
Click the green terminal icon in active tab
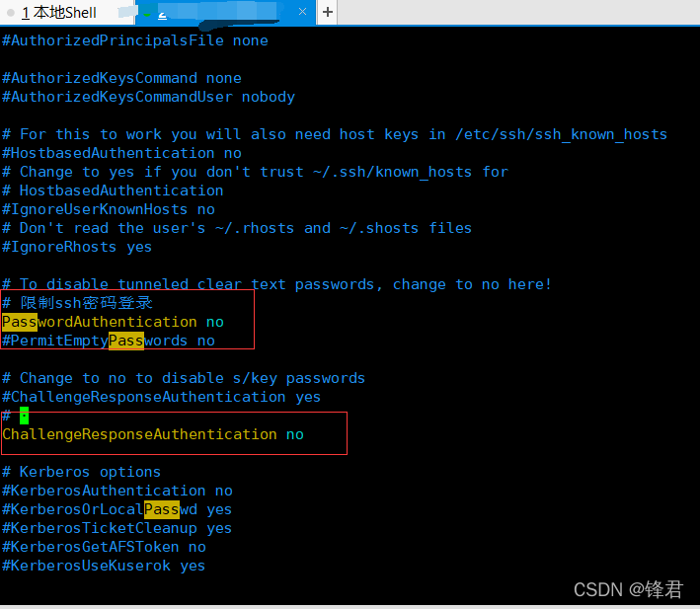147,14
